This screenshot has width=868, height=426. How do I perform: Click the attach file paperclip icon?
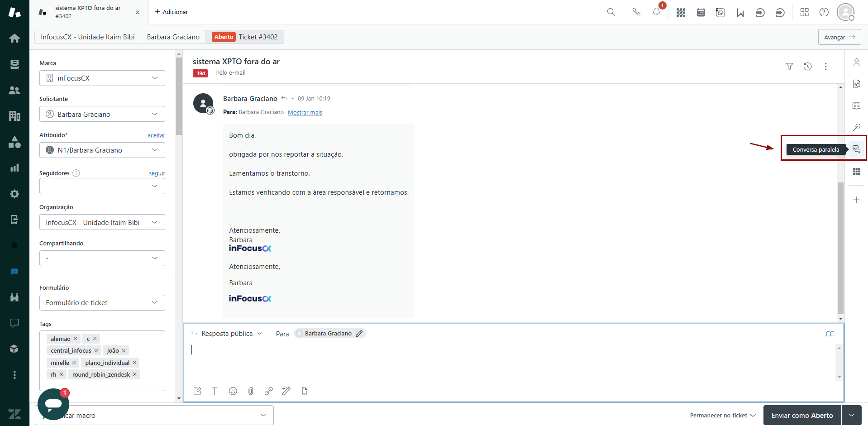(251, 391)
